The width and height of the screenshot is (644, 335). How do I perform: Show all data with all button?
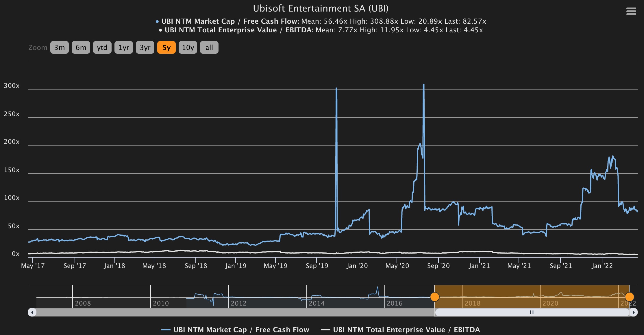pos(209,47)
